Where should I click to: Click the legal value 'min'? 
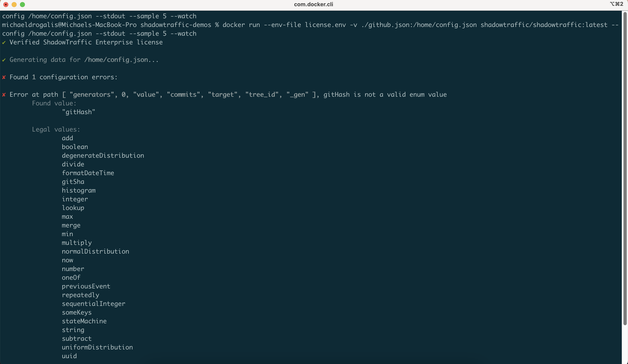click(x=67, y=234)
